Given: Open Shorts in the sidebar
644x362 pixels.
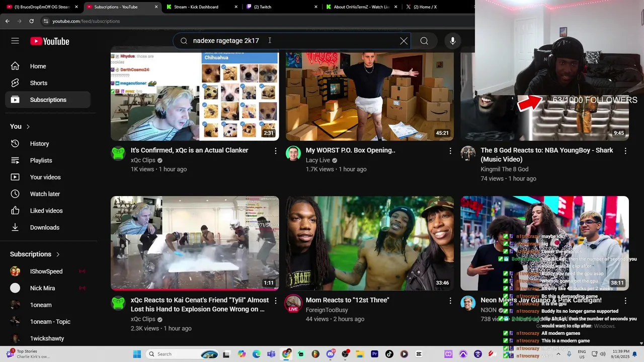Looking at the screenshot, I should pyautogui.click(x=48, y=83).
